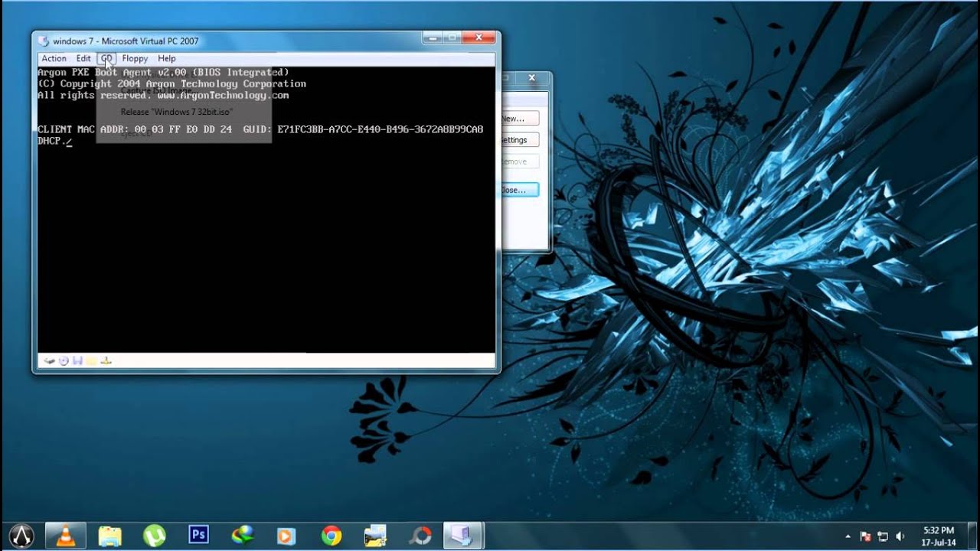Select the Virtual PC taskbar button

tap(462, 536)
